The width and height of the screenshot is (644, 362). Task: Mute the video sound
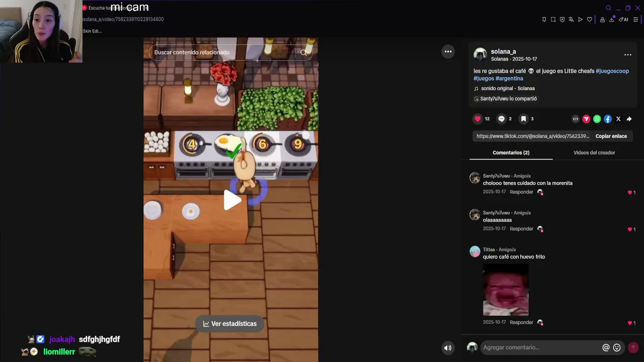point(448,347)
